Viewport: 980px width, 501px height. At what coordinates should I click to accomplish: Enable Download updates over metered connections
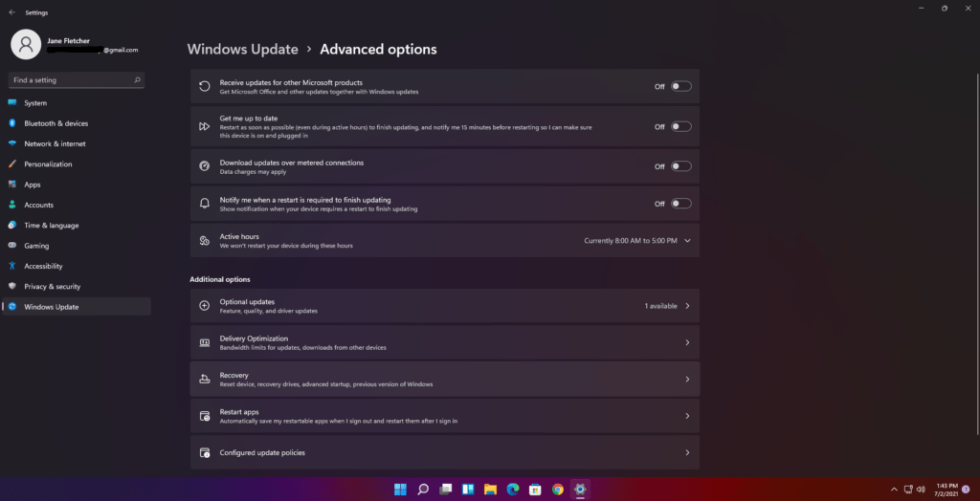coord(681,166)
